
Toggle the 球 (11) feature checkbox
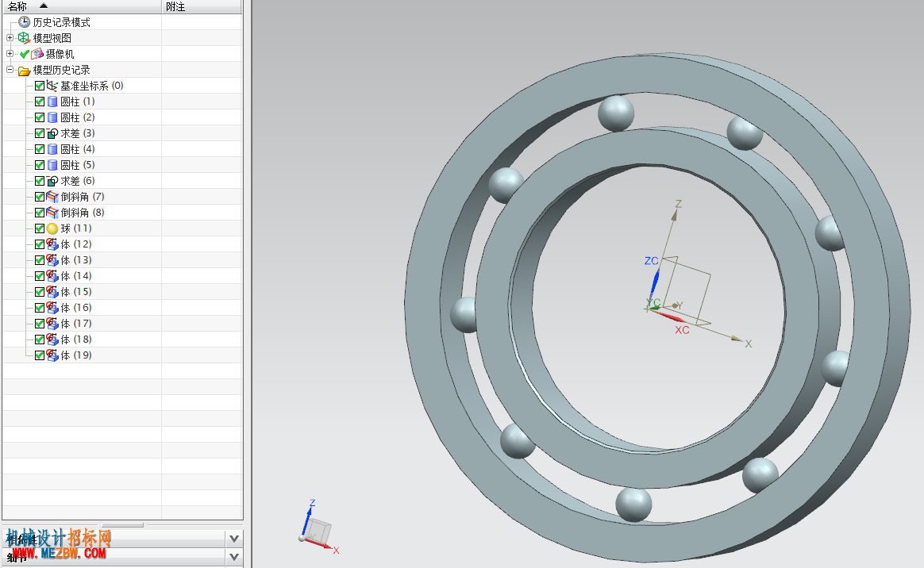(40, 228)
